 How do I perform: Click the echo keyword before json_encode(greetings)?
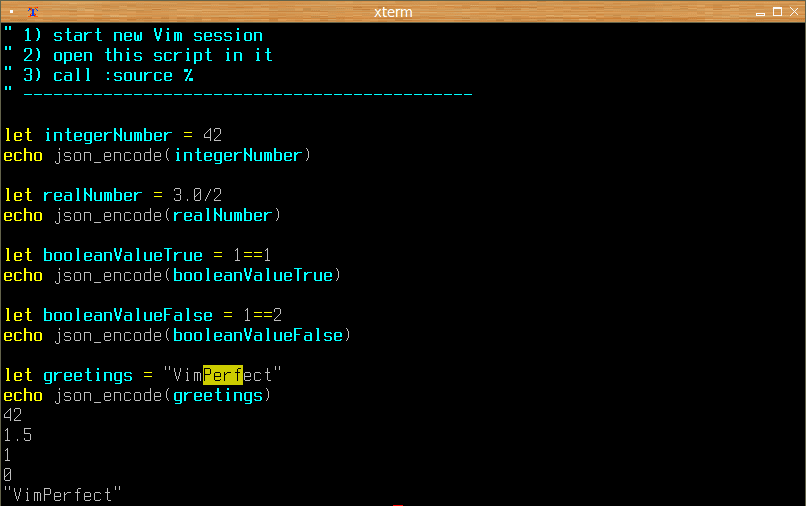[23, 395]
